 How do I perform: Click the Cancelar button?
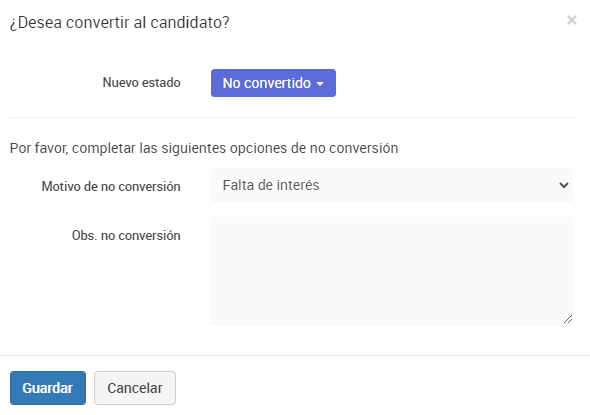pos(135,388)
